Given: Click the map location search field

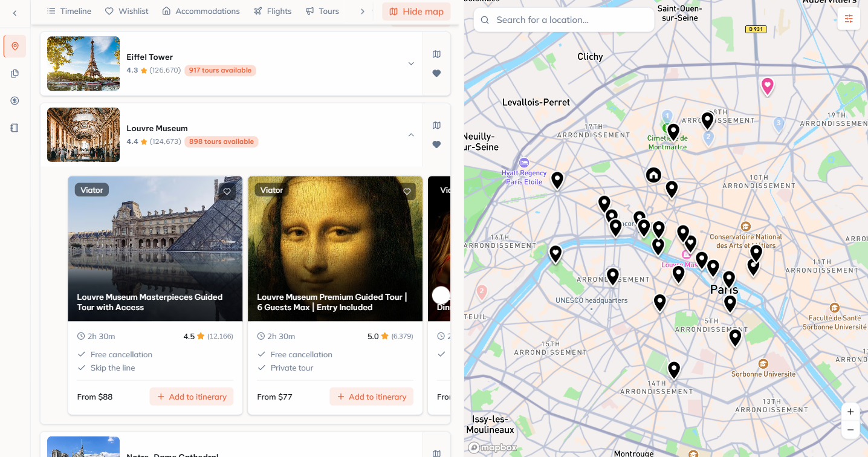Looking at the screenshot, I should click(564, 20).
